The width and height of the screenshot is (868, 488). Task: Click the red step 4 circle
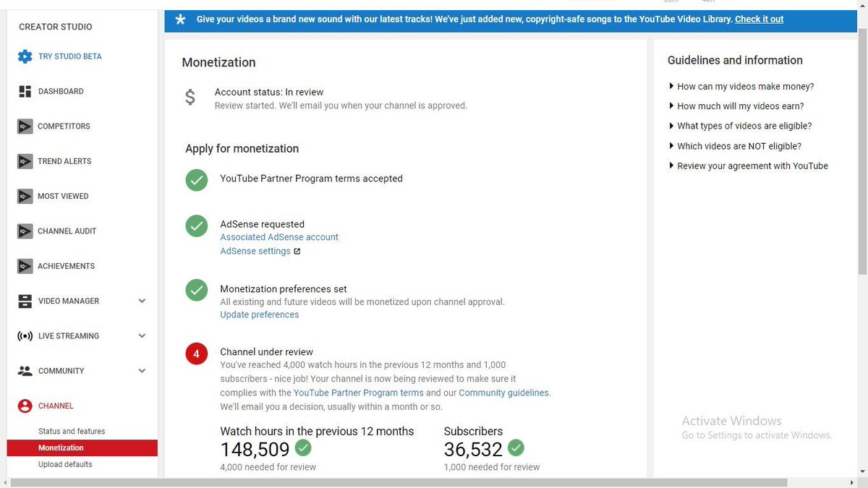197,354
